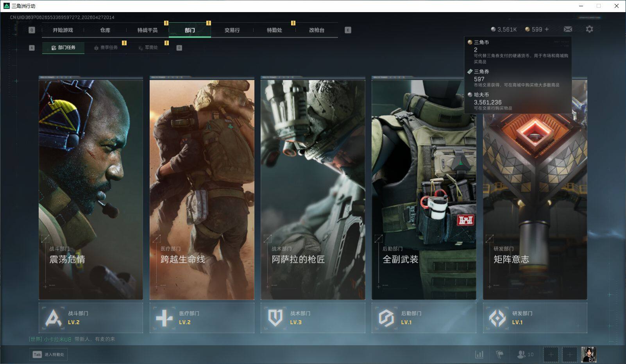Image resolution: width=626 pixels, height=364 pixels.
Task: Click the A key hint before 部门任务
Action: (32, 48)
